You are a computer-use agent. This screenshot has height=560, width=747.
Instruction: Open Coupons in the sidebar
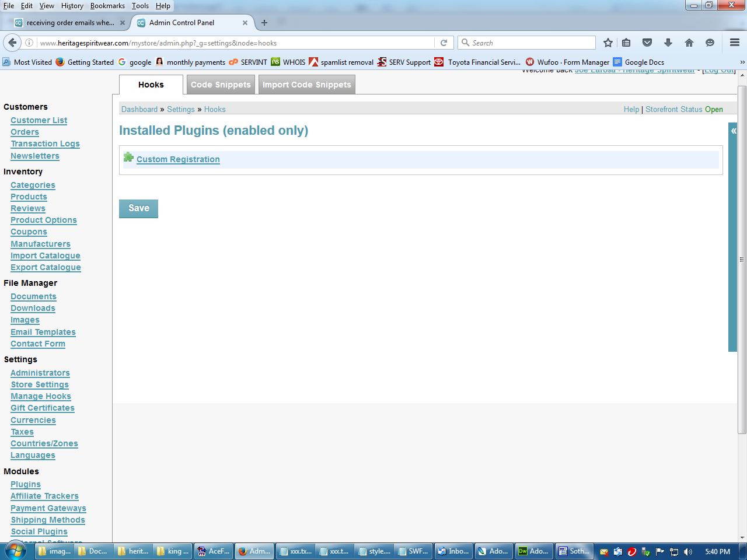click(29, 232)
